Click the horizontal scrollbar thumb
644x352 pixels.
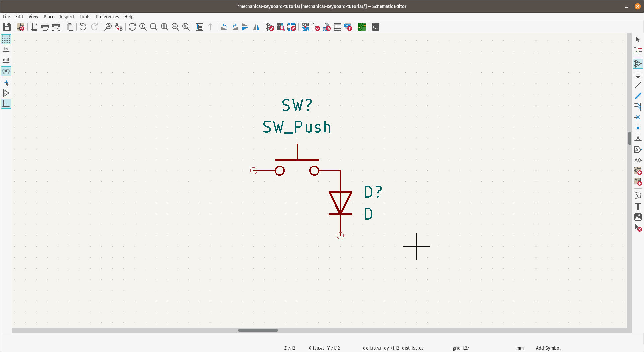click(258, 330)
